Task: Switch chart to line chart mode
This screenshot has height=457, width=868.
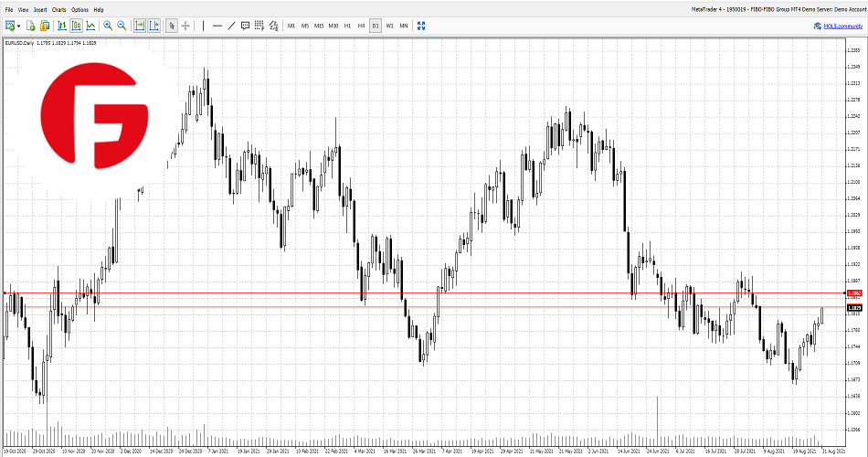Action: point(90,26)
